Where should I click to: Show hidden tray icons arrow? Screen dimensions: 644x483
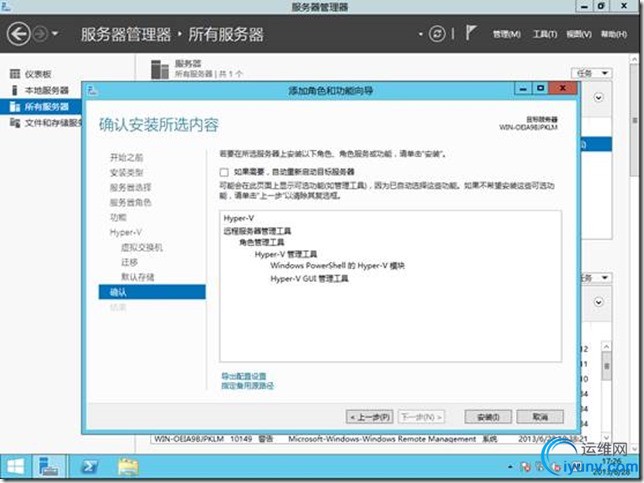[510, 467]
